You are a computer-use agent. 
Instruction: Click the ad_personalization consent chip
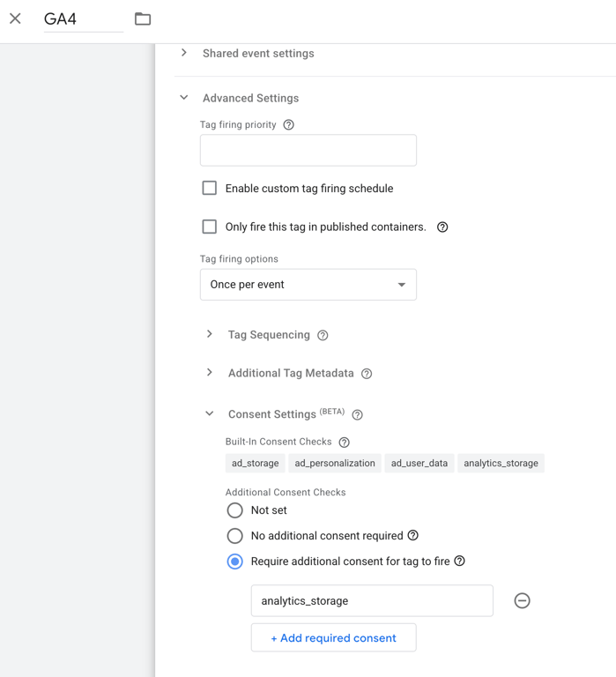point(335,464)
